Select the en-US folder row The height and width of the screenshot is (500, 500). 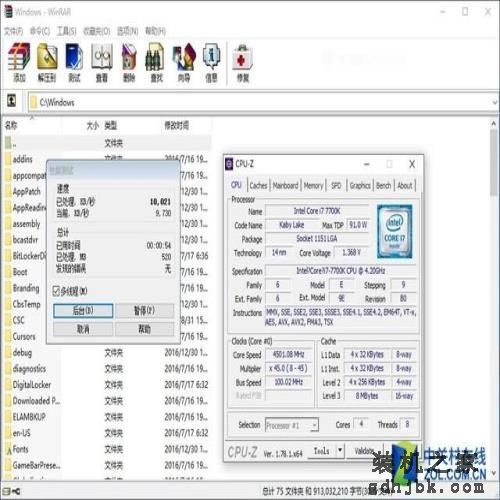[x=107, y=433]
